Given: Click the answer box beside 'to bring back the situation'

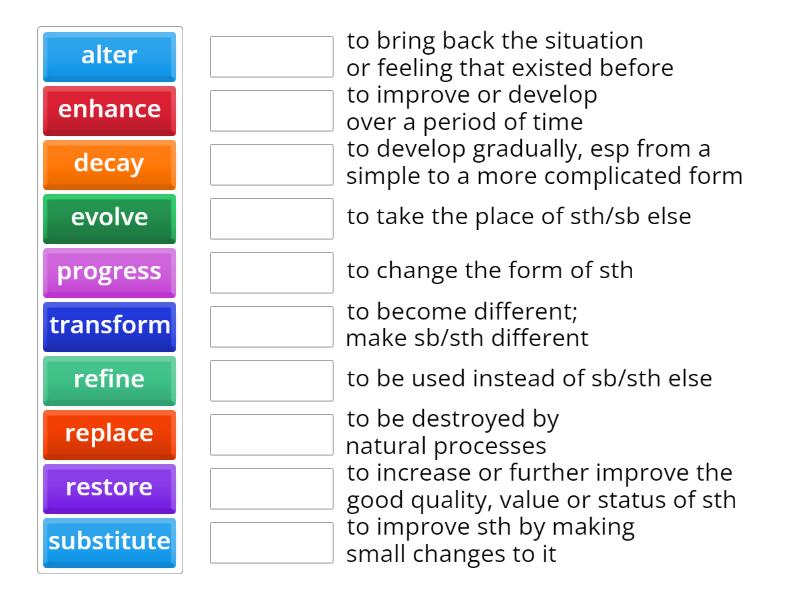Looking at the screenshot, I should [x=271, y=55].
